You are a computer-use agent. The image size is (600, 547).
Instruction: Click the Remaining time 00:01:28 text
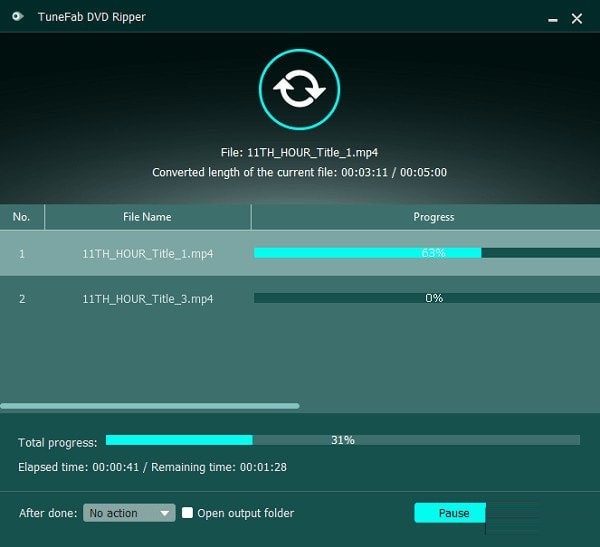pyautogui.click(x=219, y=467)
